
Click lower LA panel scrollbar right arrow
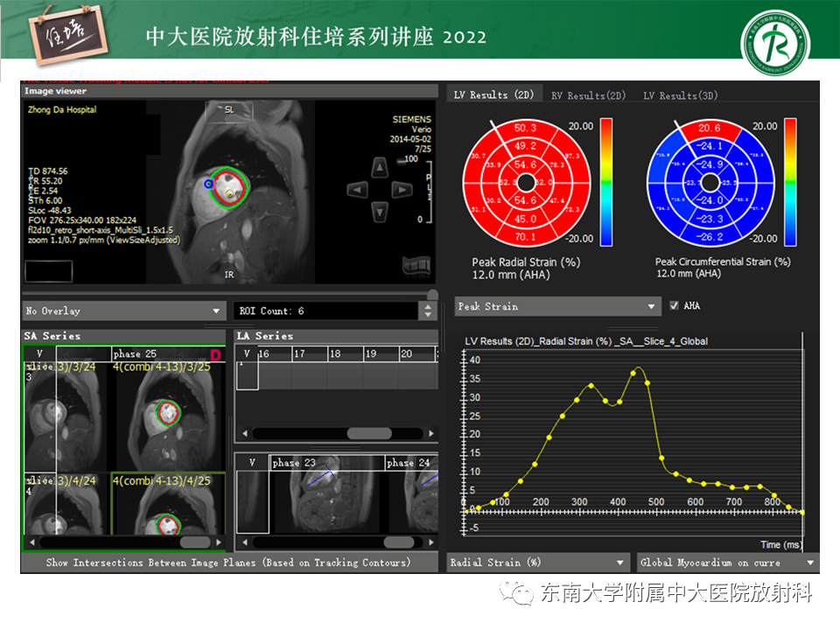[431, 542]
